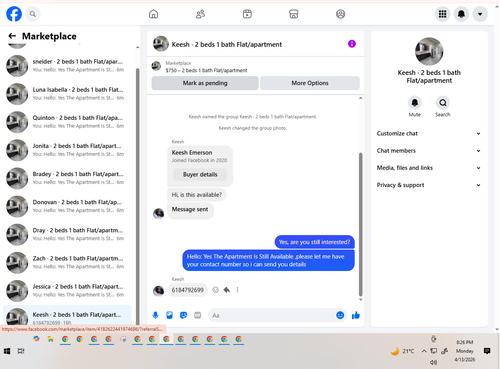Viewport: 500px width, 369px height.
Task: Open more options for 6184792699 message
Action: (237, 290)
